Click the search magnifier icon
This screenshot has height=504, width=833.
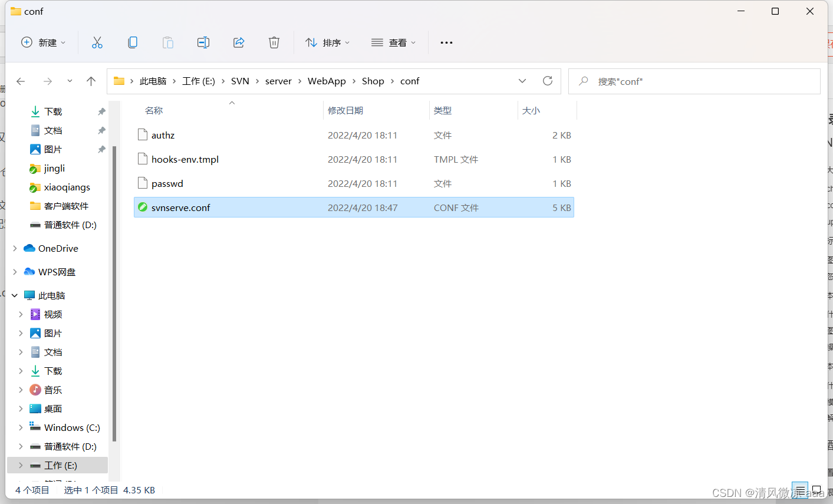tap(584, 81)
